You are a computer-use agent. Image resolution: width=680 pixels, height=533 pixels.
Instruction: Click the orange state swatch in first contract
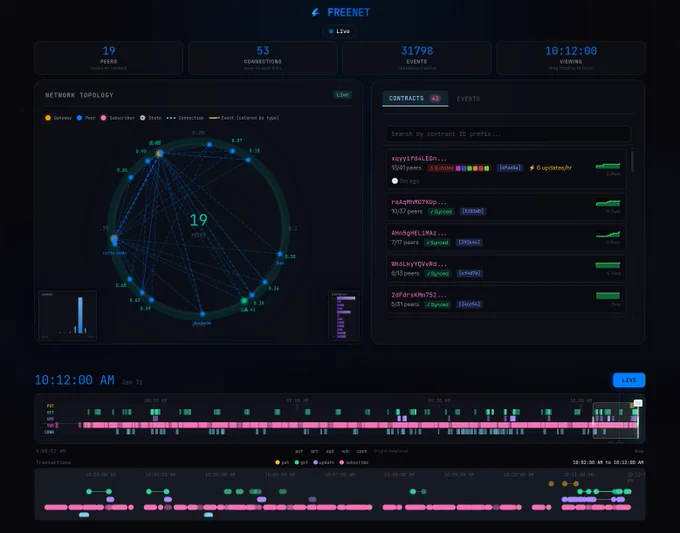pyautogui.click(x=475, y=168)
